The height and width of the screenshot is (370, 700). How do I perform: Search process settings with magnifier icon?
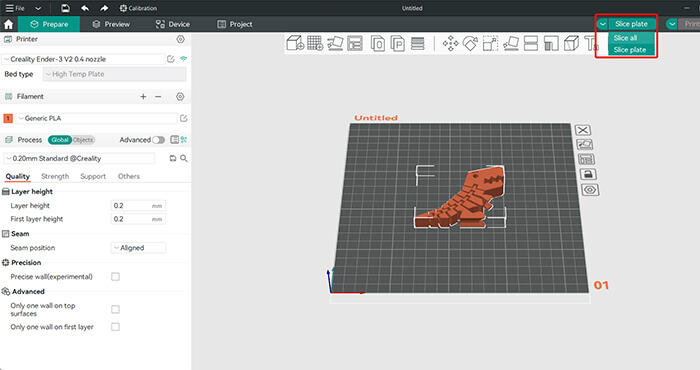point(183,158)
